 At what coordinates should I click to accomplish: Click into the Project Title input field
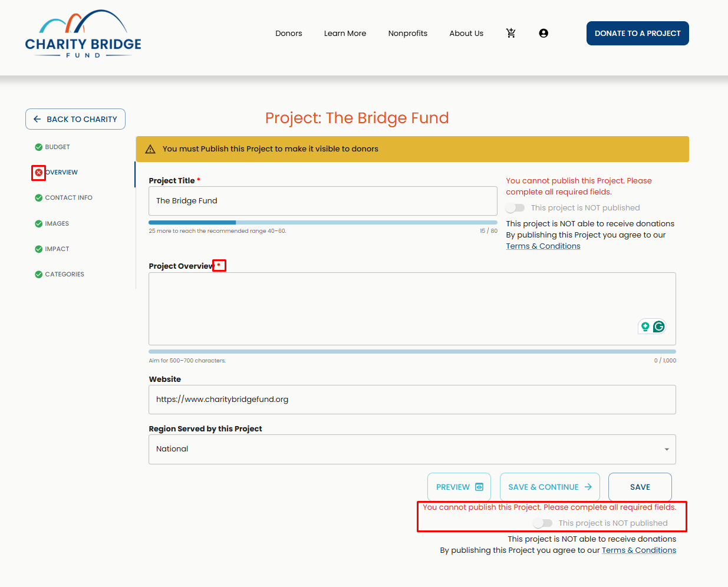pyautogui.click(x=323, y=201)
